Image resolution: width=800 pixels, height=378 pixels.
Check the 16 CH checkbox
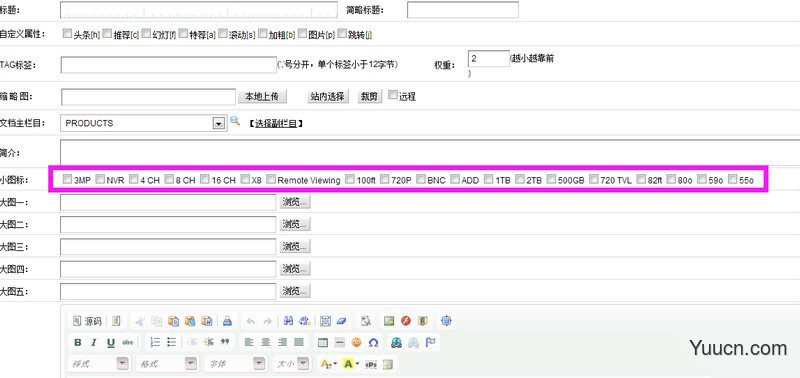coord(205,179)
